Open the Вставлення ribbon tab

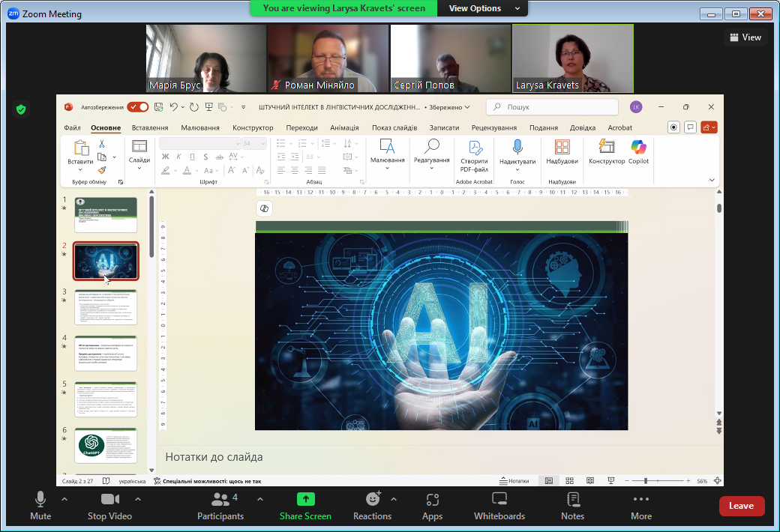pyautogui.click(x=150, y=128)
